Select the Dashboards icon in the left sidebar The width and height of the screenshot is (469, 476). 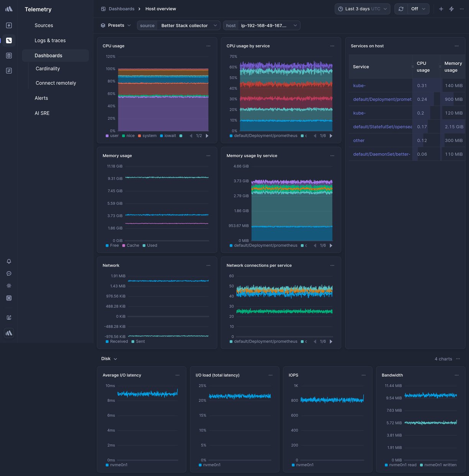click(9, 40)
